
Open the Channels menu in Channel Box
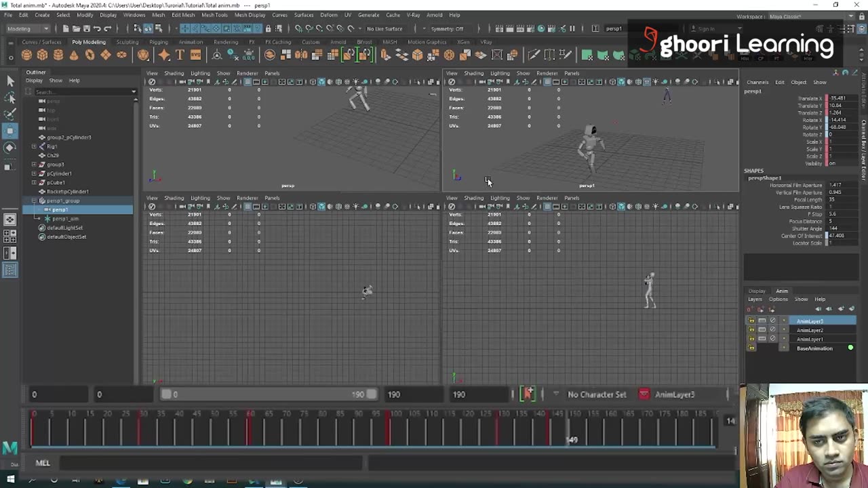[x=757, y=82]
